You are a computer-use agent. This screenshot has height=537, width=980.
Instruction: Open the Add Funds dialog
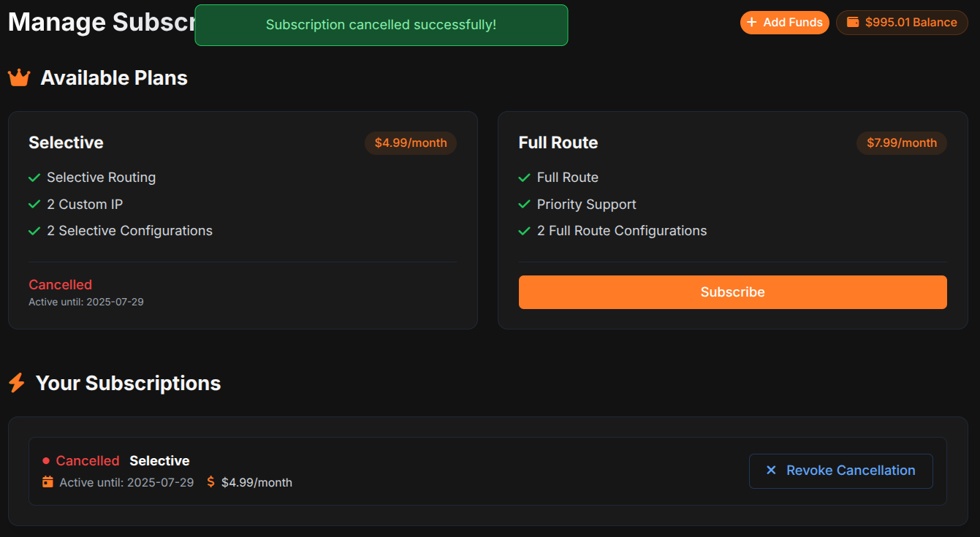point(785,23)
